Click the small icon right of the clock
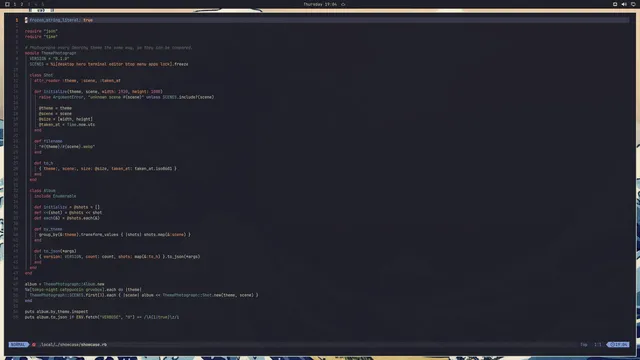This screenshot has height=360, width=640. (343, 4)
